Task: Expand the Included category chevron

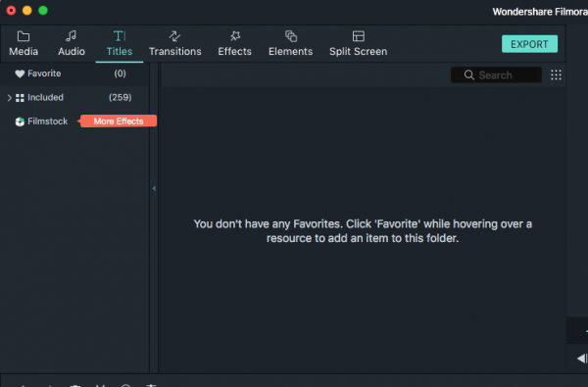Action: (x=10, y=98)
